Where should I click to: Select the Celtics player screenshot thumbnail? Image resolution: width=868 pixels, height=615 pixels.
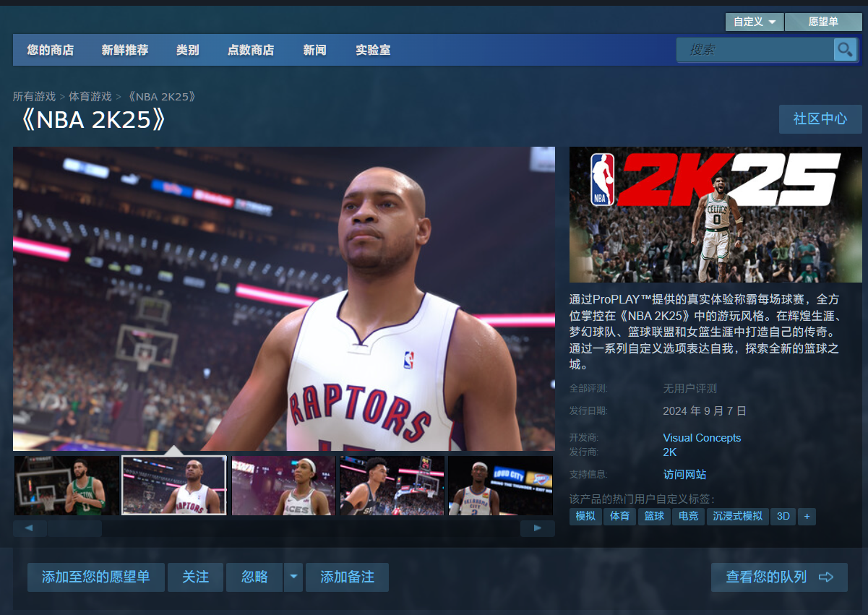66,485
